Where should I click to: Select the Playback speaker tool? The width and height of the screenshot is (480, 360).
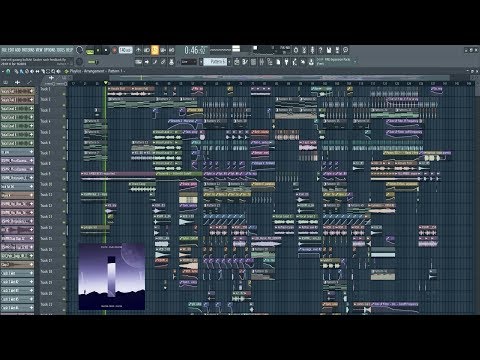tap(59, 71)
